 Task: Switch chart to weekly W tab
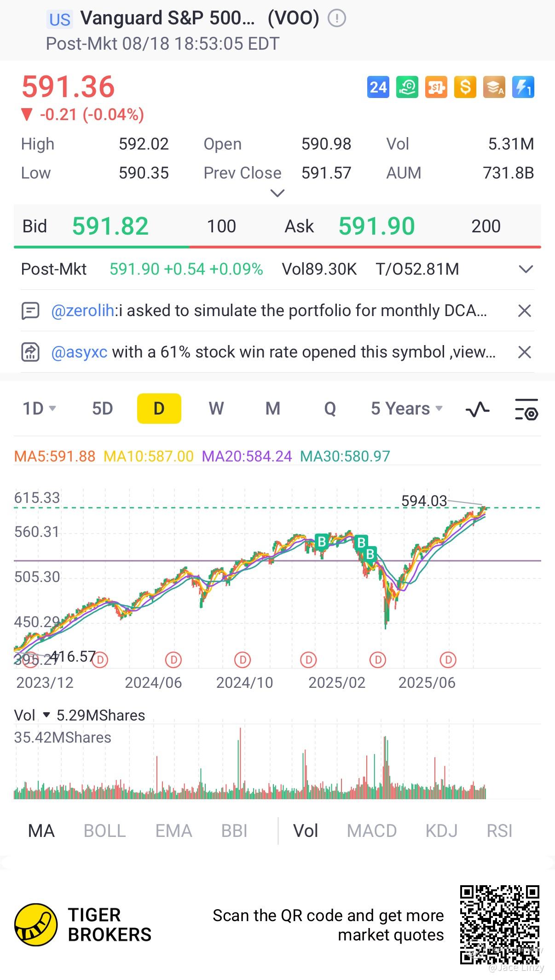[x=216, y=409]
